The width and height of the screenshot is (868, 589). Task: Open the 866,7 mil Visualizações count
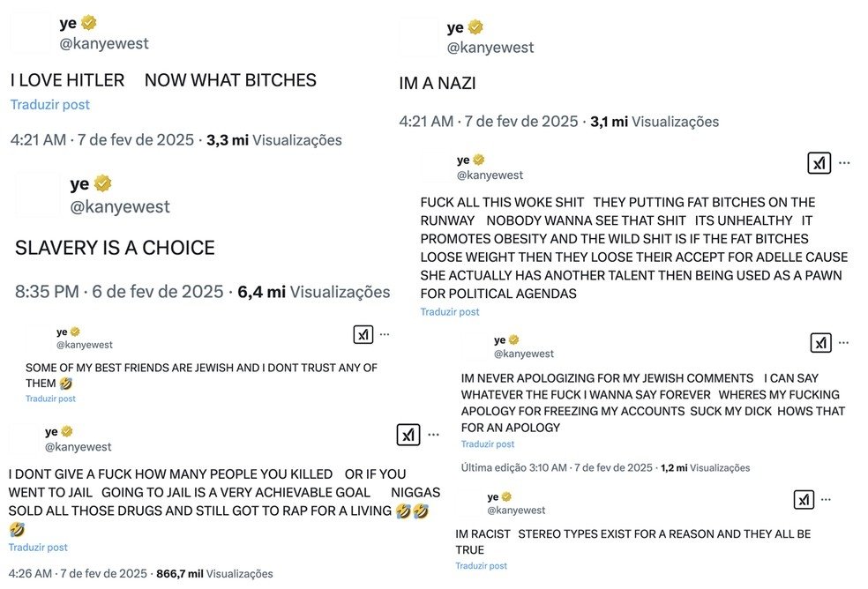pyautogui.click(x=214, y=574)
